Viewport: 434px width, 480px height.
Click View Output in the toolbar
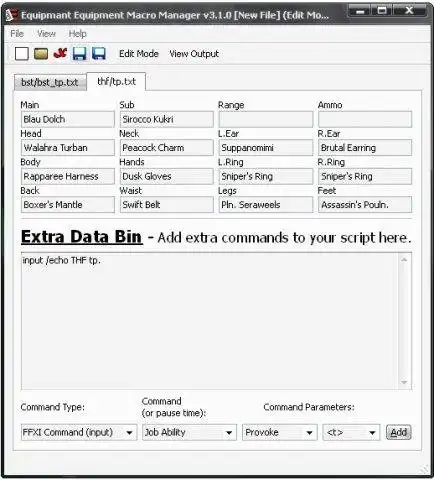click(x=194, y=54)
